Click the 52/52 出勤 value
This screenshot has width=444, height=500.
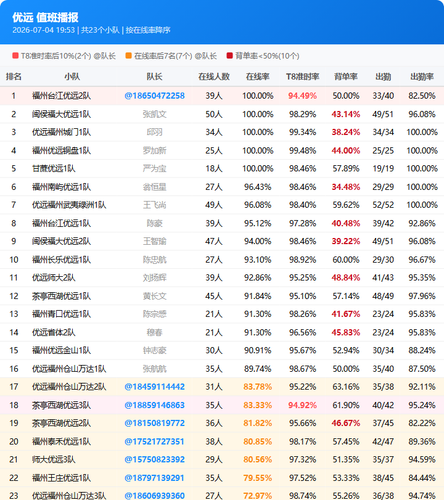point(383,205)
